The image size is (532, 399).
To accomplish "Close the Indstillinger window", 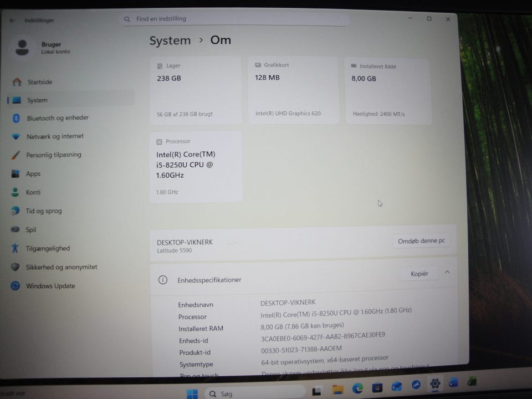I will [448, 20].
